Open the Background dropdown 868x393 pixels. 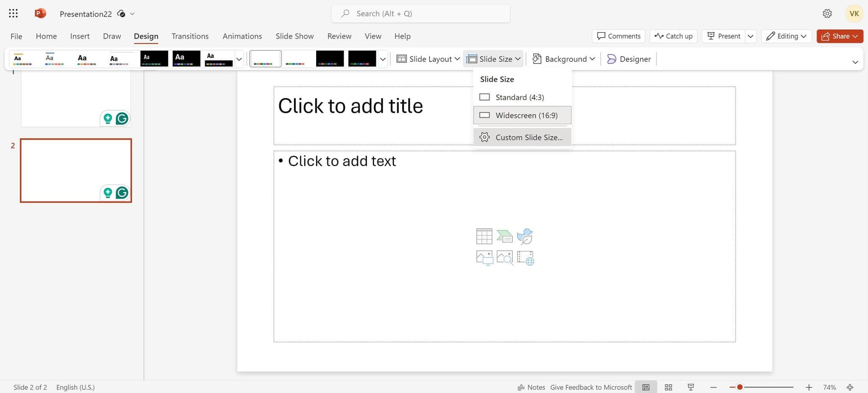tap(563, 59)
